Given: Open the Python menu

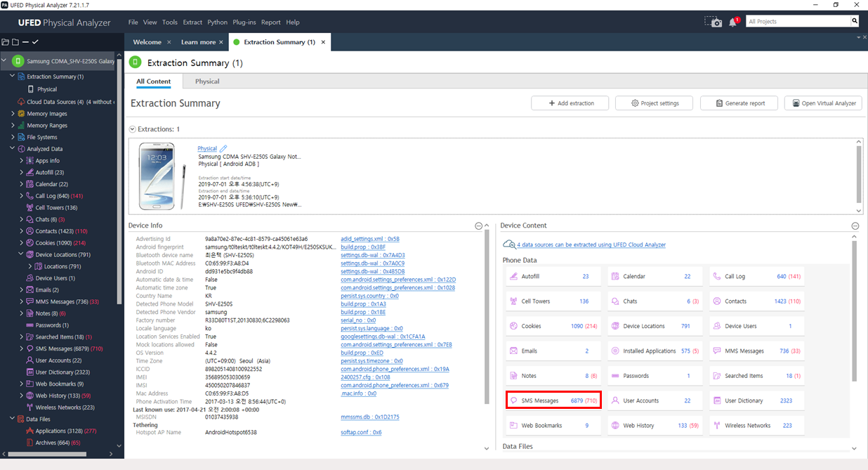Looking at the screenshot, I should coord(218,22).
